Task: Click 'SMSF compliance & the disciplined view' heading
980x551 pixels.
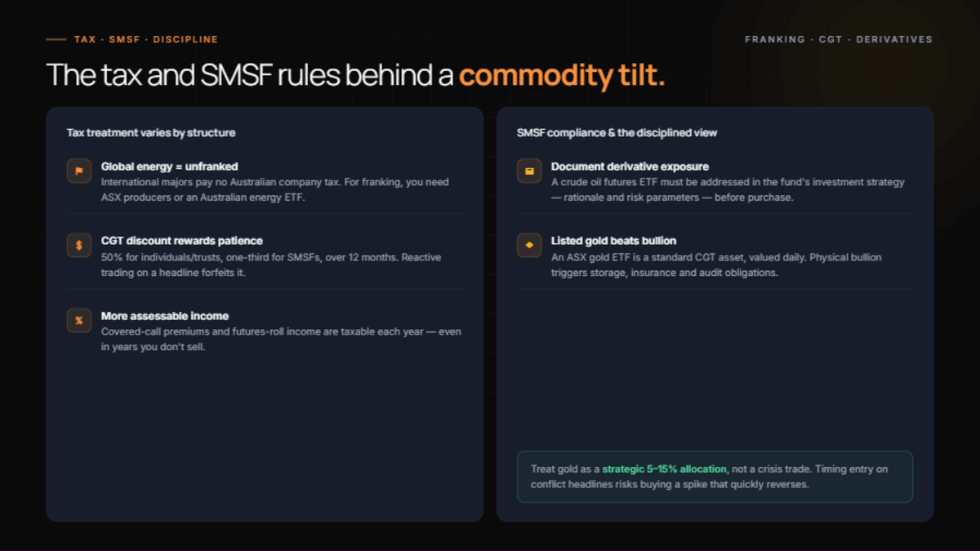Action: (617, 132)
